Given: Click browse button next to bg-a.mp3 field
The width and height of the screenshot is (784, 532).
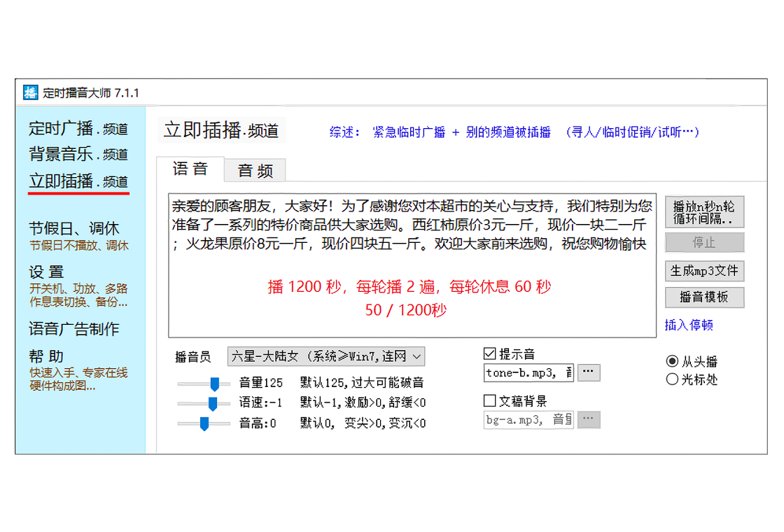Looking at the screenshot, I should (x=589, y=420).
